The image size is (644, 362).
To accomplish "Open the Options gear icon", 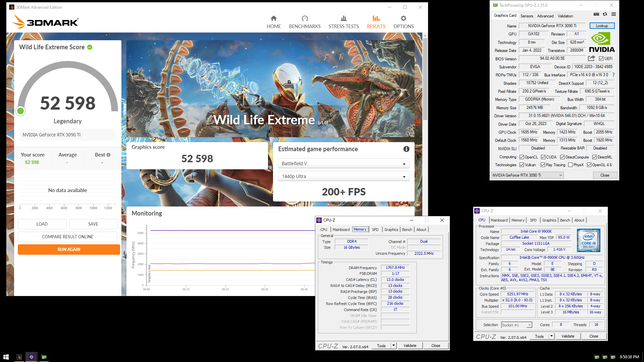I will (x=404, y=18).
